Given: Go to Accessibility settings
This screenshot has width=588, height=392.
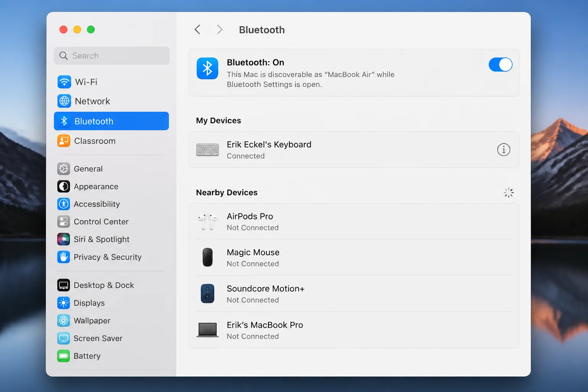Looking at the screenshot, I should point(111,204).
